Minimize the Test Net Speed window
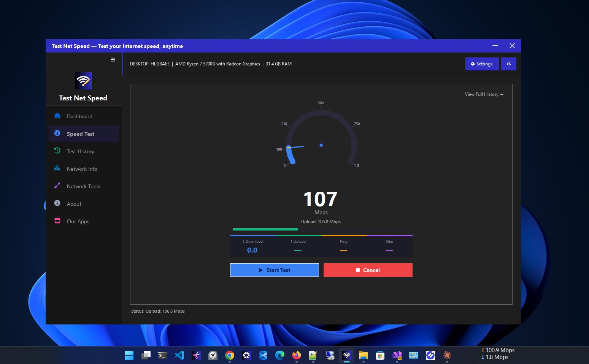Screen dimensions: 589x364 [x=495, y=46]
